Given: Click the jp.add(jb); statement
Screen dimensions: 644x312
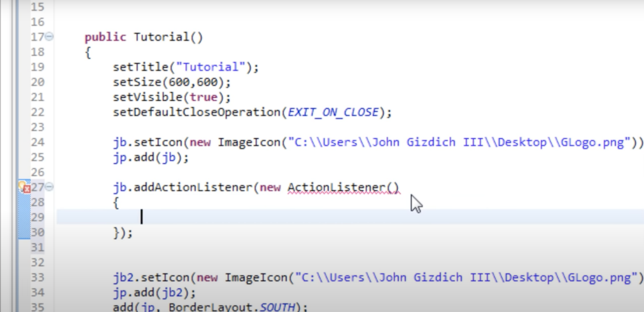Looking at the screenshot, I should 151,157.
